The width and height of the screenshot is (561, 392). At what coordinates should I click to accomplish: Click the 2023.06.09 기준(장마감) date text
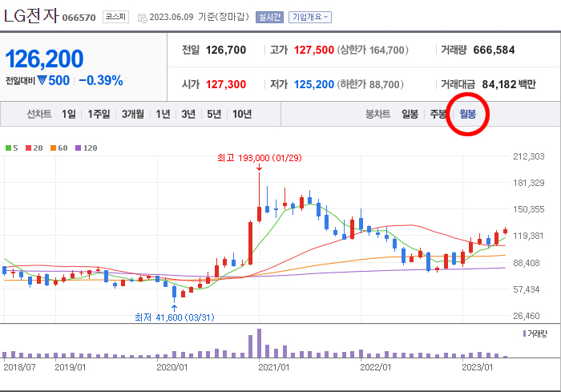(199, 17)
